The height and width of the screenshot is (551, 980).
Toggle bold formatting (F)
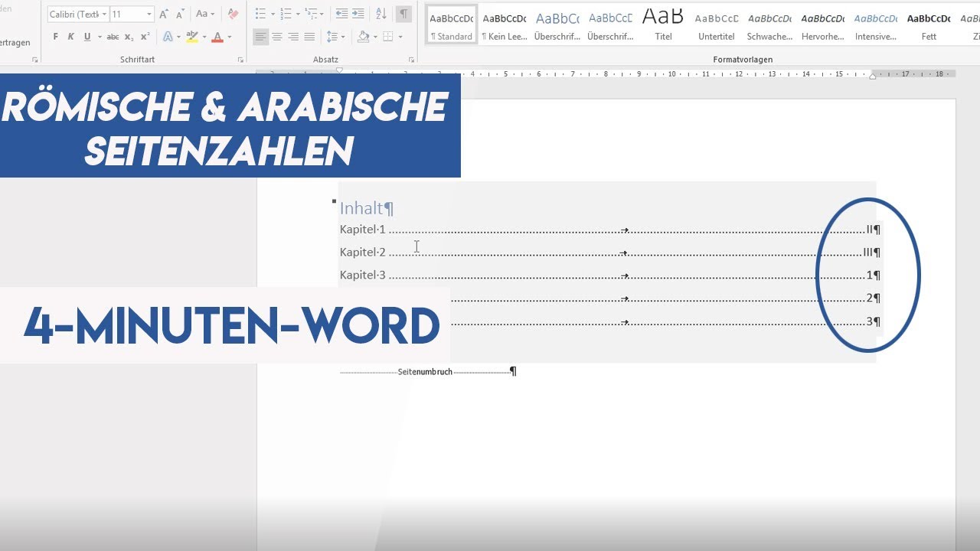point(55,37)
